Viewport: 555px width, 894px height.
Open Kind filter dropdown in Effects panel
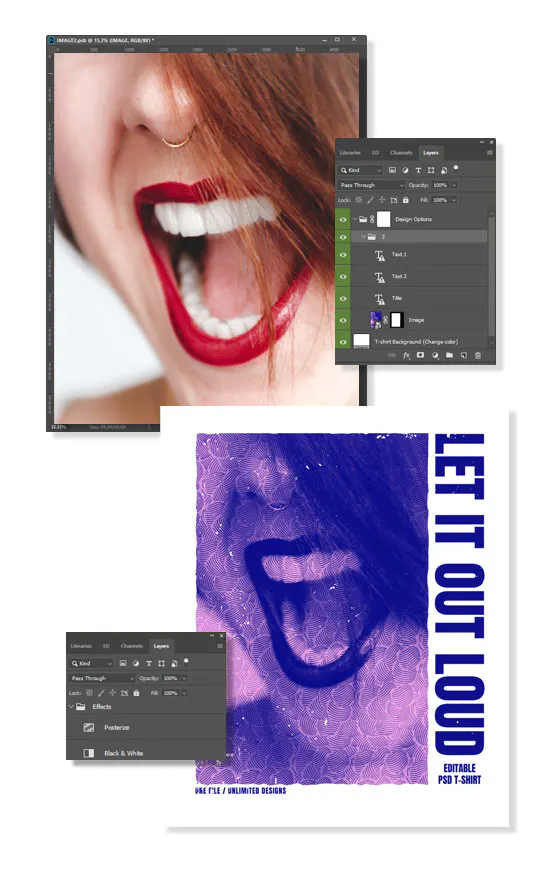(x=91, y=663)
